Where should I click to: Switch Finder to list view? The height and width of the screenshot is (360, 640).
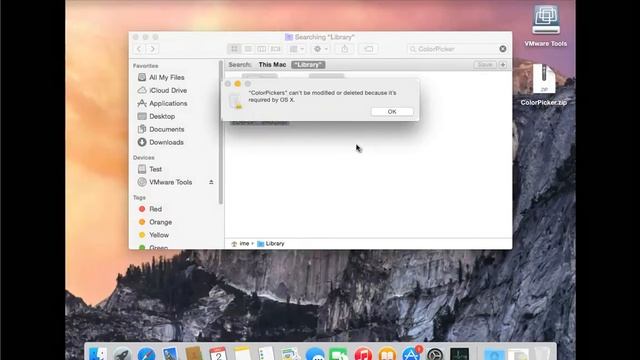248,49
